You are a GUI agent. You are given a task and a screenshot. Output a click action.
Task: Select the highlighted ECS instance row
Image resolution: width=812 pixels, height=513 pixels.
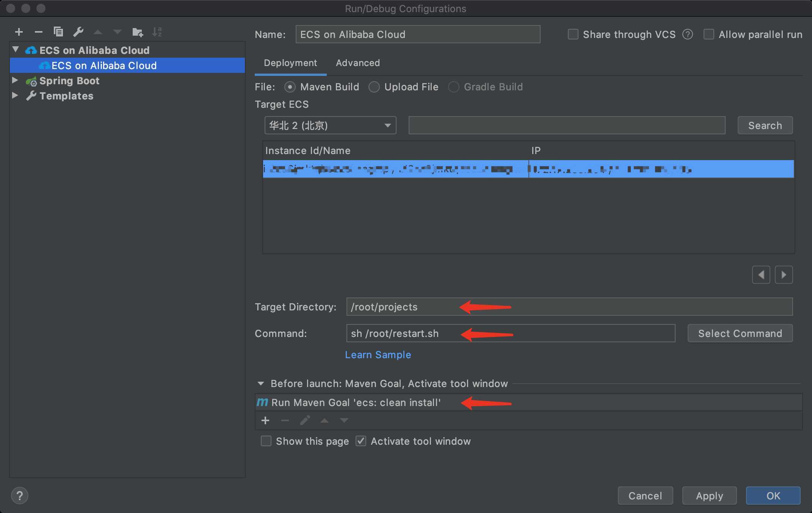pos(528,169)
